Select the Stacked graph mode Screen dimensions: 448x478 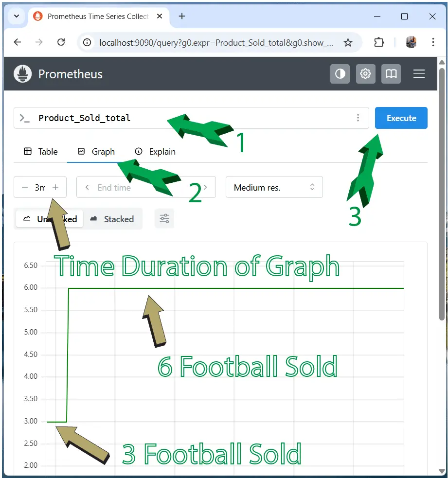tap(113, 219)
